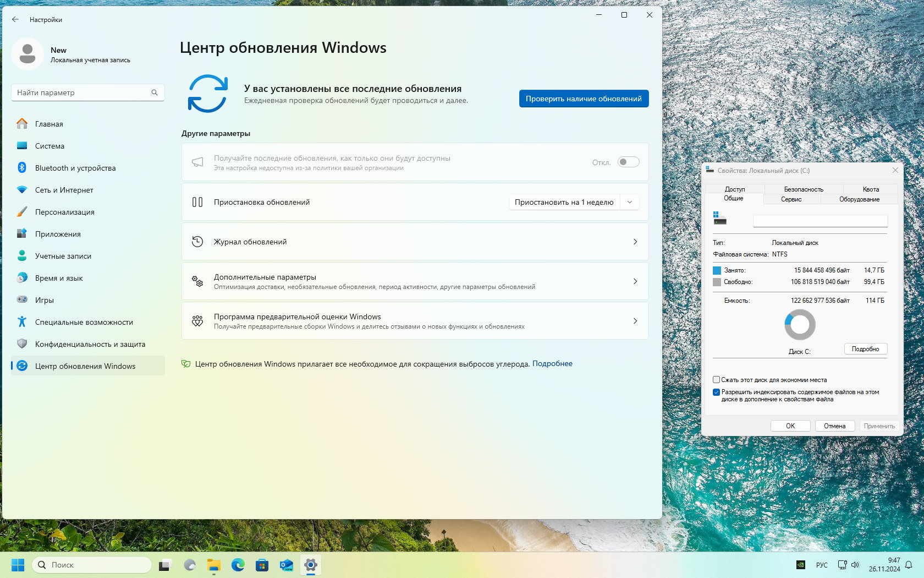Open Персонализация settings
Image resolution: width=924 pixels, height=578 pixels.
(88, 212)
